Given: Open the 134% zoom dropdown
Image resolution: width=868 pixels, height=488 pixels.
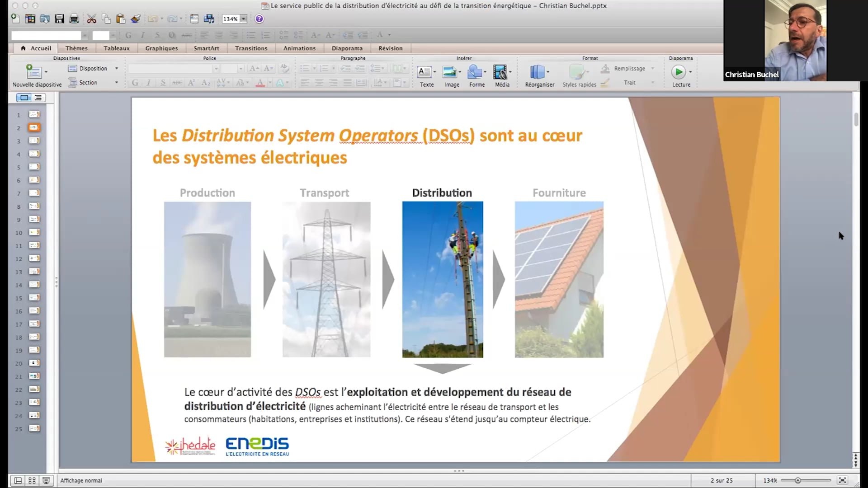Looking at the screenshot, I should (x=244, y=19).
